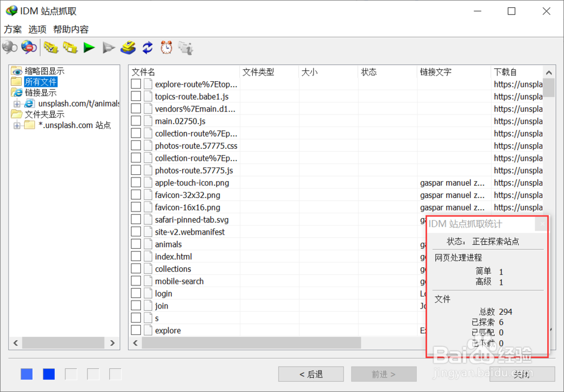Viewport: 564px width, 392px height.
Task: Select 链接显示 in the tree
Action: (x=41, y=93)
